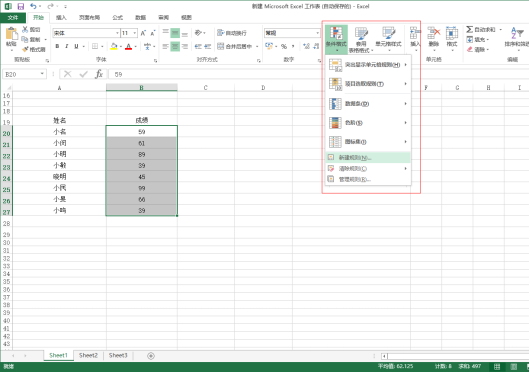Choose Manage Rules (R) from menu
This screenshot has height=373, width=530.
[368, 179]
